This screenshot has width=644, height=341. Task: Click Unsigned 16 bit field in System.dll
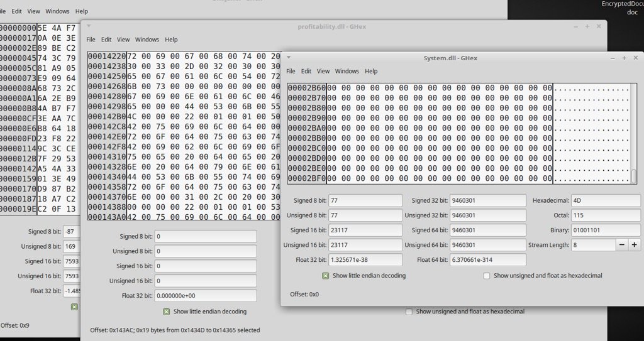pyautogui.click(x=365, y=245)
